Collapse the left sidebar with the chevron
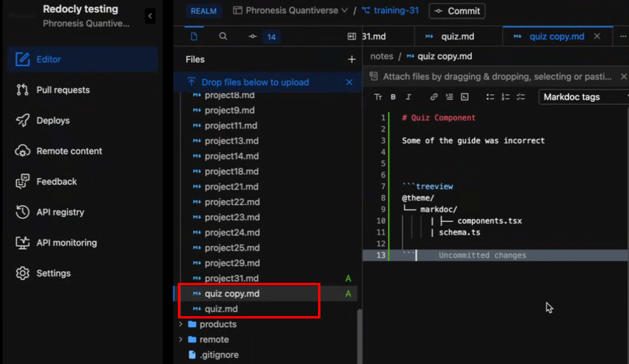629x364 pixels. 150,16
